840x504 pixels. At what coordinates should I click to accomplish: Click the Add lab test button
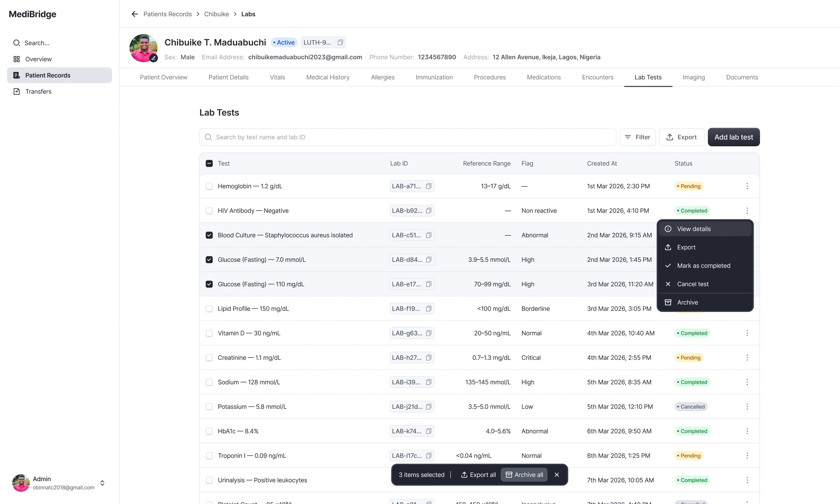(x=733, y=137)
